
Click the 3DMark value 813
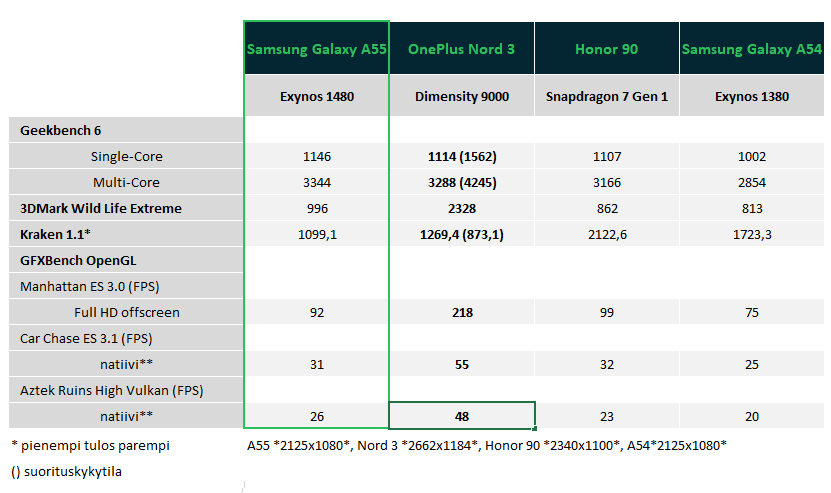coord(752,208)
